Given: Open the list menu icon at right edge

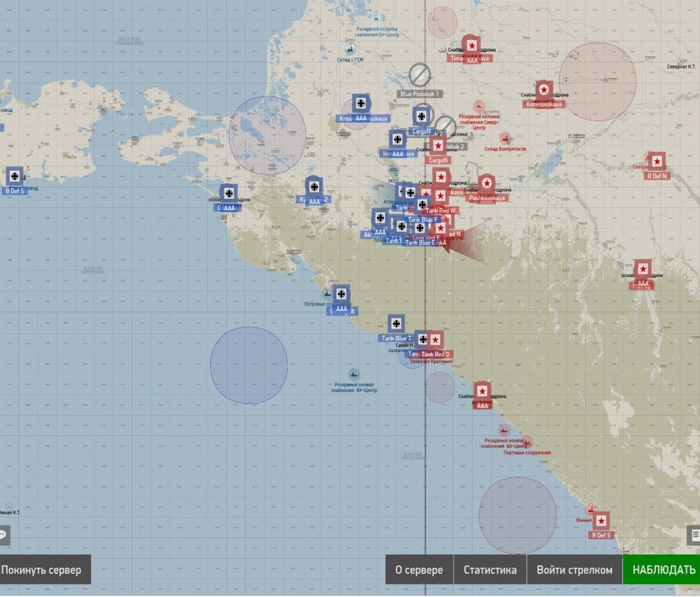Looking at the screenshot, I should (694, 535).
